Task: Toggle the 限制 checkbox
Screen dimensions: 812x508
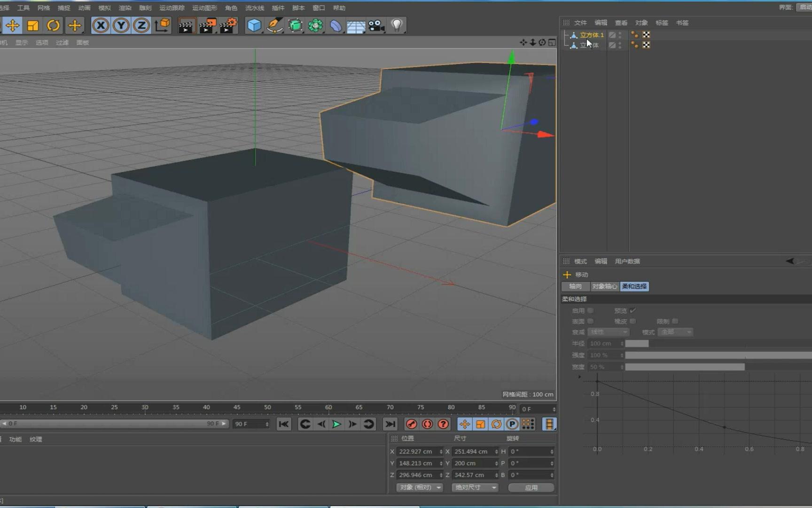Action: (675, 321)
